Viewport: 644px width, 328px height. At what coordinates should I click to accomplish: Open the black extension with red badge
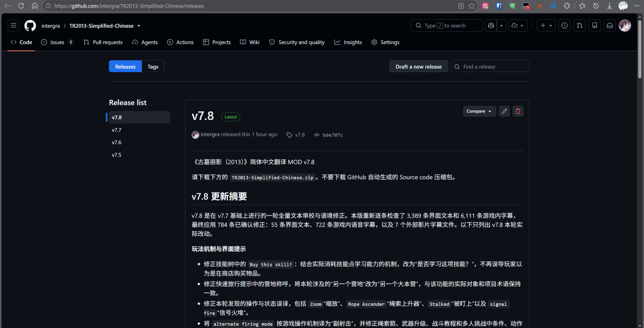click(x=526, y=6)
